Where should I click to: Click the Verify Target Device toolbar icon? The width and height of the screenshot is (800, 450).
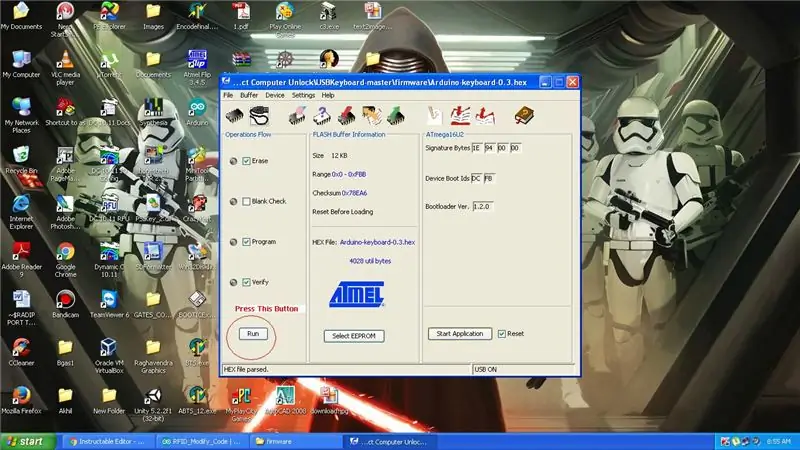(x=371, y=116)
